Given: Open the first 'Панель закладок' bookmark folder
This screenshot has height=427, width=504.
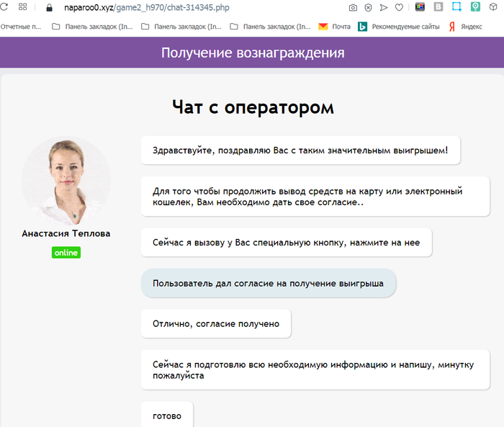Looking at the screenshot, I should 92,27.
